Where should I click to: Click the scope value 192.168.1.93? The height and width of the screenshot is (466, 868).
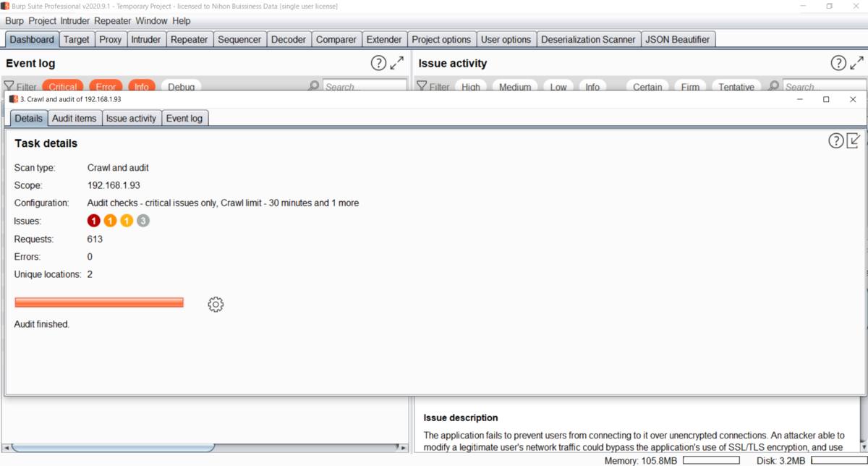pos(114,185)
